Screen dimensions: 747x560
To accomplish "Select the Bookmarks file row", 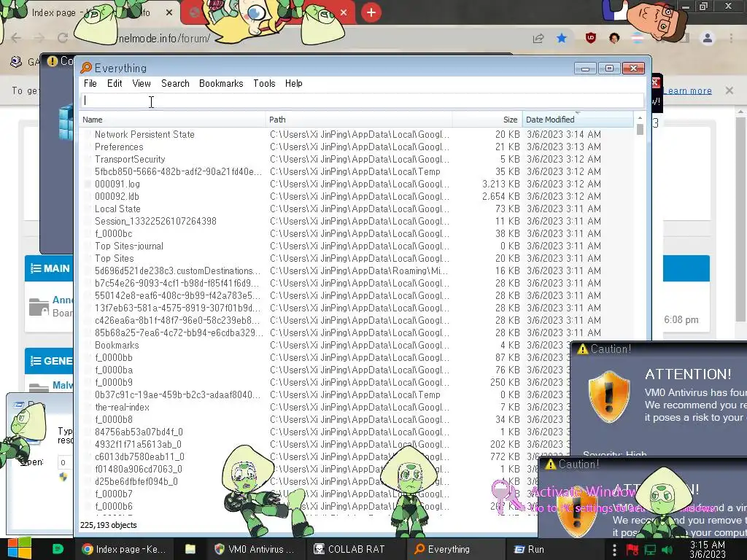I will [325, 345].
